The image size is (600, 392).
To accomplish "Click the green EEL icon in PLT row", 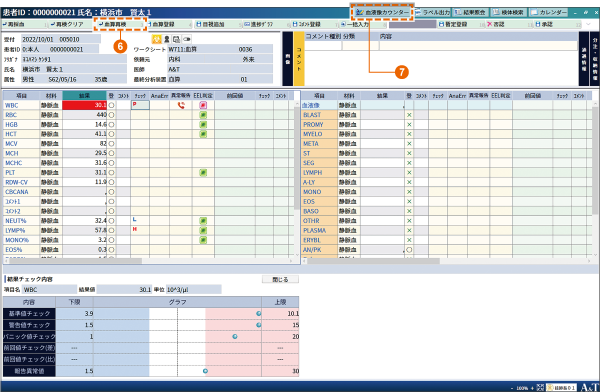I will 203,173.
